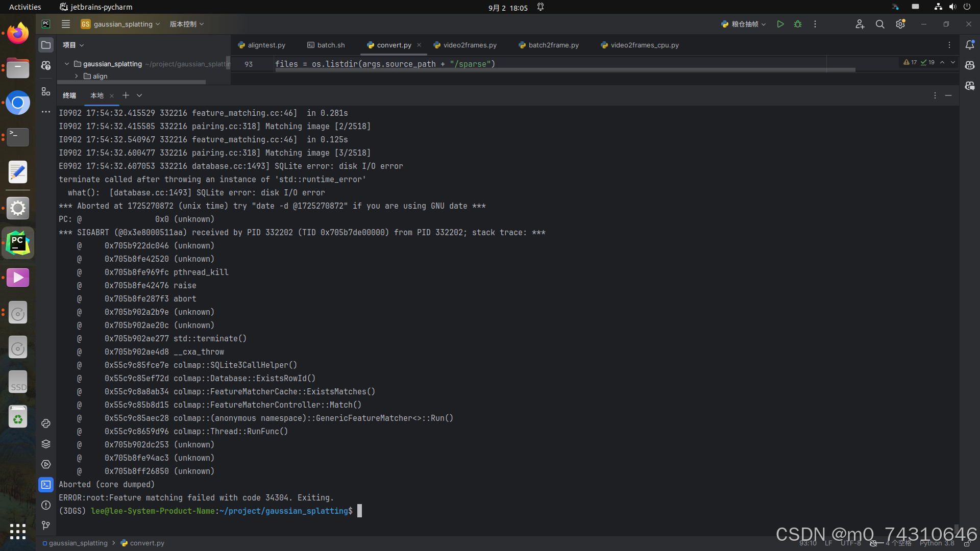980x551 pixels.
Task: Open Settings app from the dock
Action: pos(18,208)
